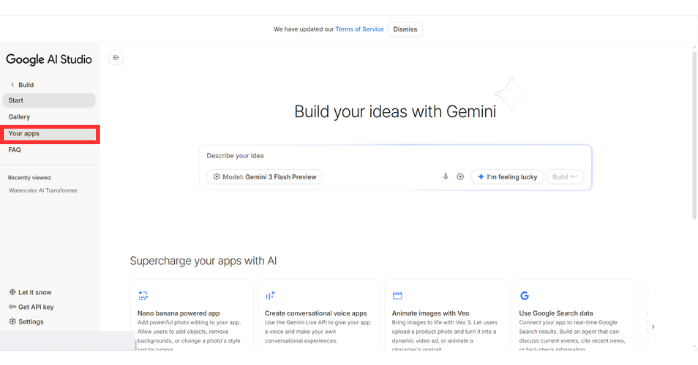Collapse the sidebar with the toggle icon

click(x=116, y=57)
